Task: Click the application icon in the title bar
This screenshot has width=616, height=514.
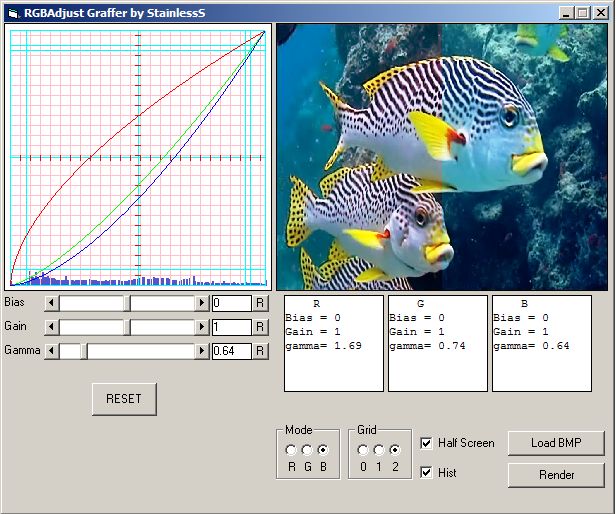Action: click(13, 13)
